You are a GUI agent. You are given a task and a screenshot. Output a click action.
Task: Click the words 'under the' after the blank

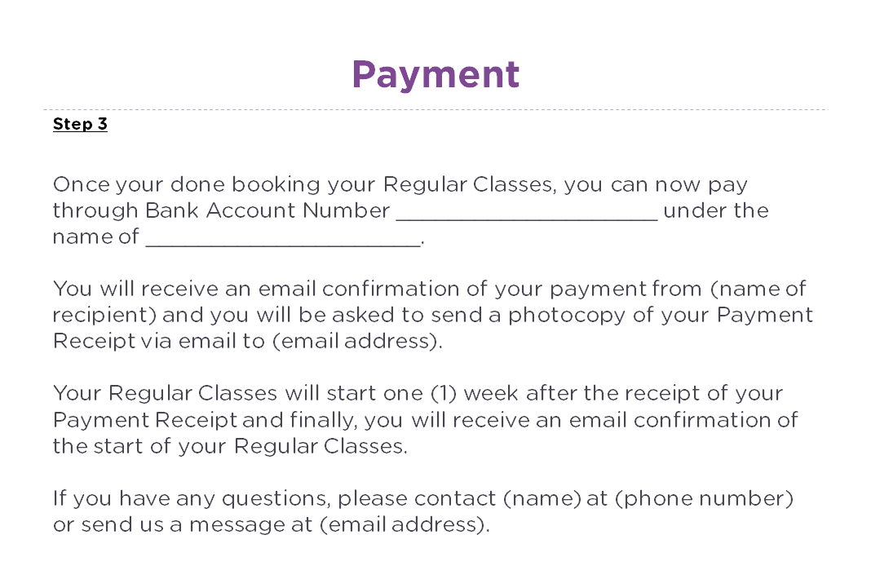point(716,210)
